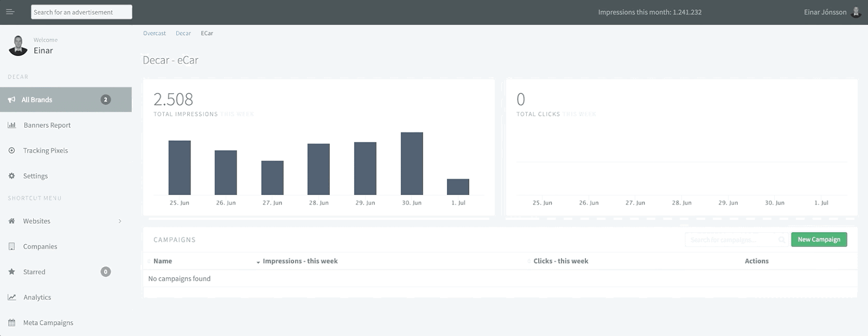Screen dimensions: 868x336
Task: Open Banners Report via bar chart icon
Action: pos(11,125)
